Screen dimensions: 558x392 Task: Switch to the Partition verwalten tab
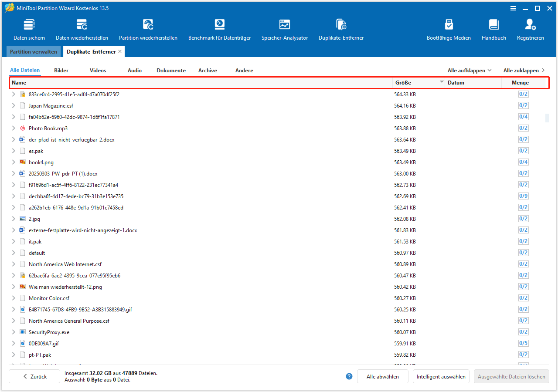point(34,51)
